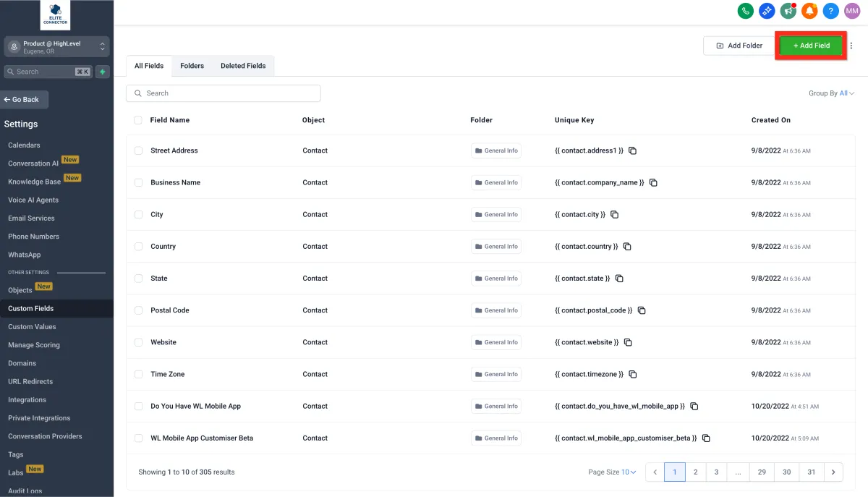868x497 pixels.
Task: Check the State row checkbox
Action: 138,279
